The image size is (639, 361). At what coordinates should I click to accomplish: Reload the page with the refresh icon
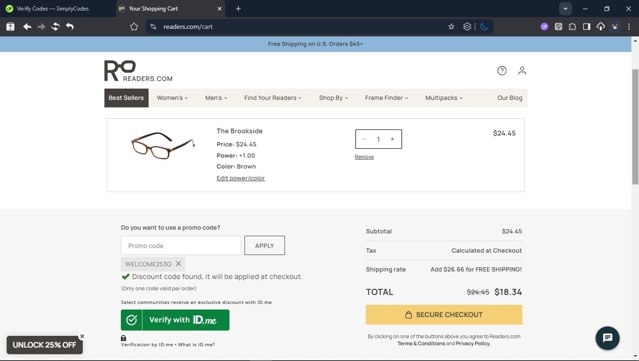(55, 26)
